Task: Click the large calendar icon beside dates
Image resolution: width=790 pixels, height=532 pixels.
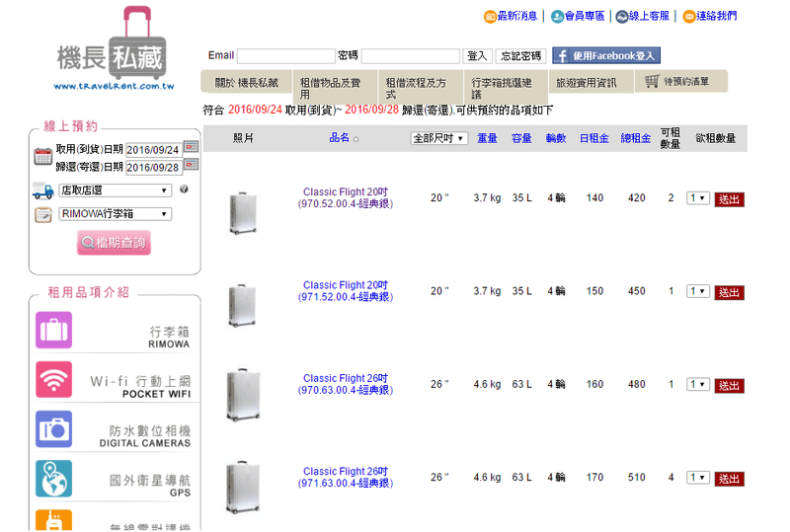Action: click(42, 156)
